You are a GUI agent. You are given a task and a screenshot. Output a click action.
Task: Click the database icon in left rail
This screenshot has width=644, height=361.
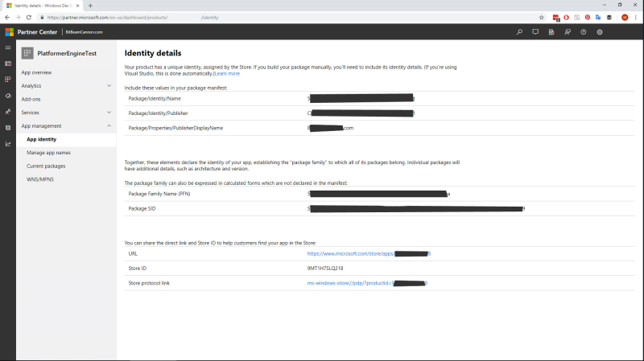click(8, 128)
